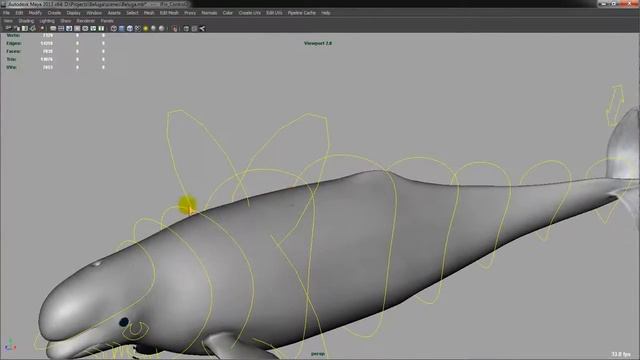Open the Color menu
Image resolution: width=640 pixels, height=360 pixels.
[x=228, y=13]
